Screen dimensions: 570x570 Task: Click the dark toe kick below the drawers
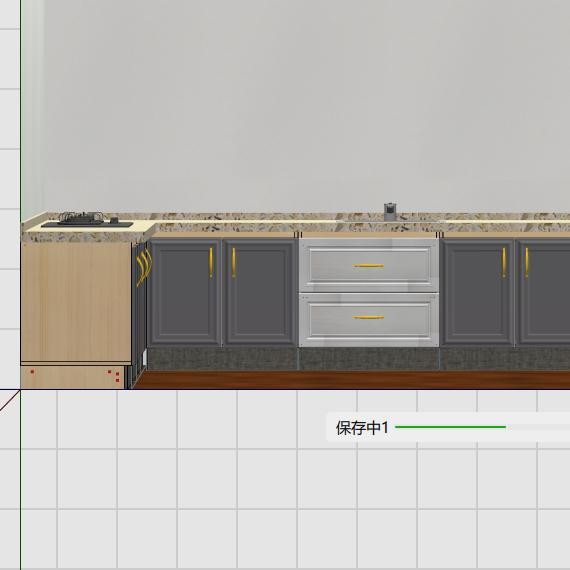pos(369,359)
